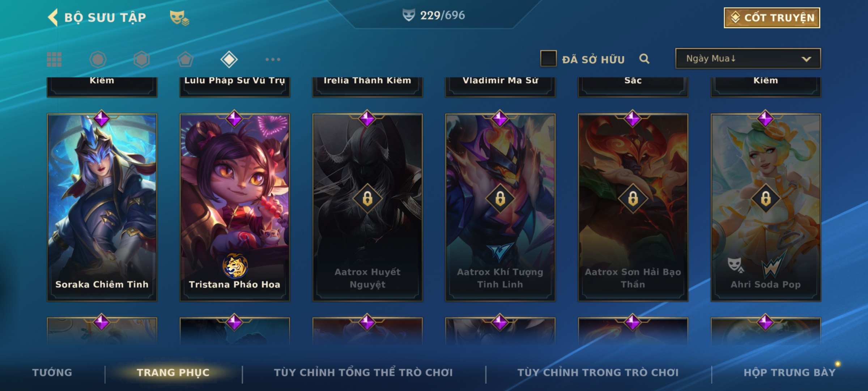The height and width of the screenshot is (391, 868).
Task: Select the all-skins grid filter icon
Action: point(54,59)
